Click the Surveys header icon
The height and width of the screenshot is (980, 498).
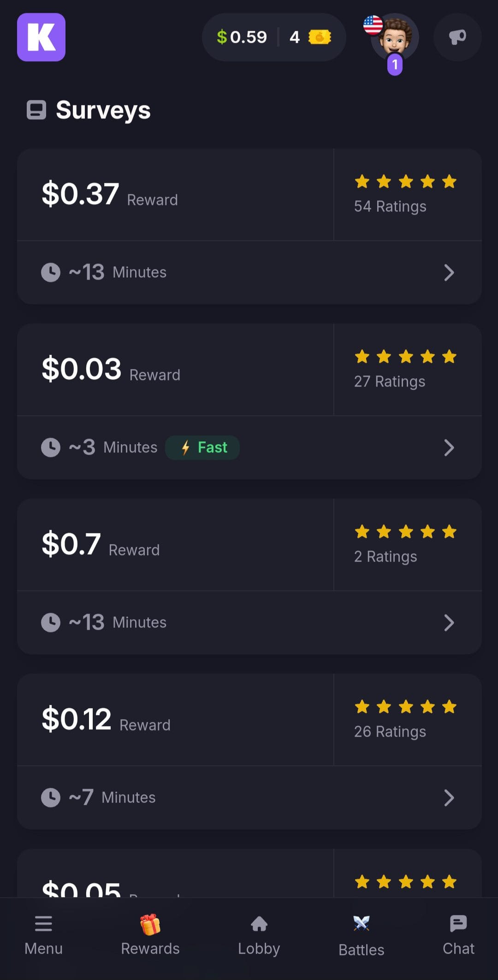(36, 110)
